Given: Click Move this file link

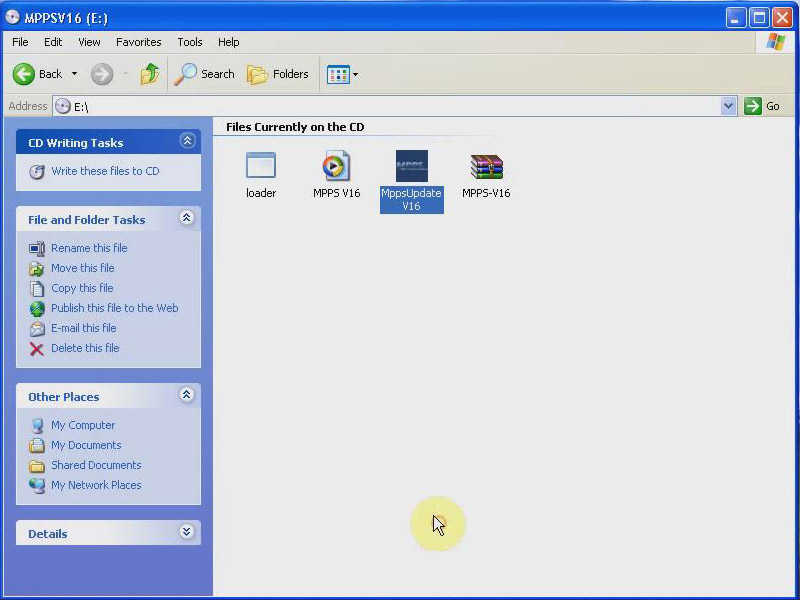Looking at the screenshot, I should tap(83, 268).
